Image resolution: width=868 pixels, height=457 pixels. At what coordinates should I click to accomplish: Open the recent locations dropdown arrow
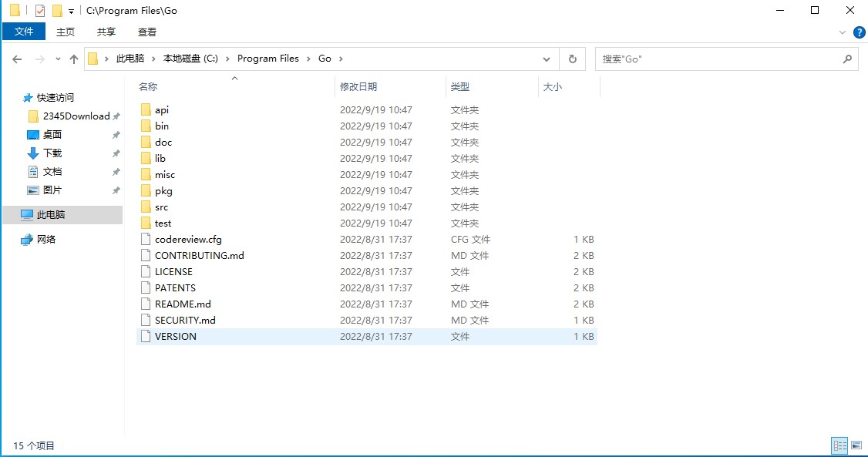(58, 59)
